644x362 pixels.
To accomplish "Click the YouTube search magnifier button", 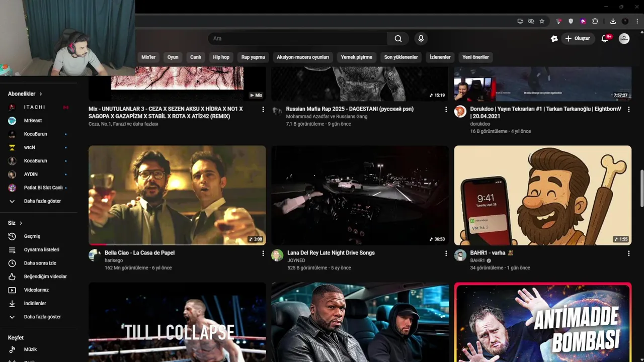I will click(398, 39).
